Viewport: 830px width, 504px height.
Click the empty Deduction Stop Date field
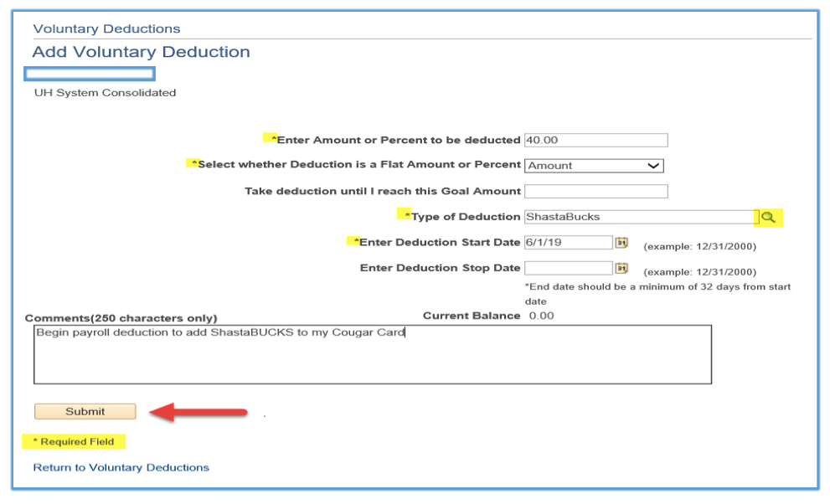pos(568,269)
